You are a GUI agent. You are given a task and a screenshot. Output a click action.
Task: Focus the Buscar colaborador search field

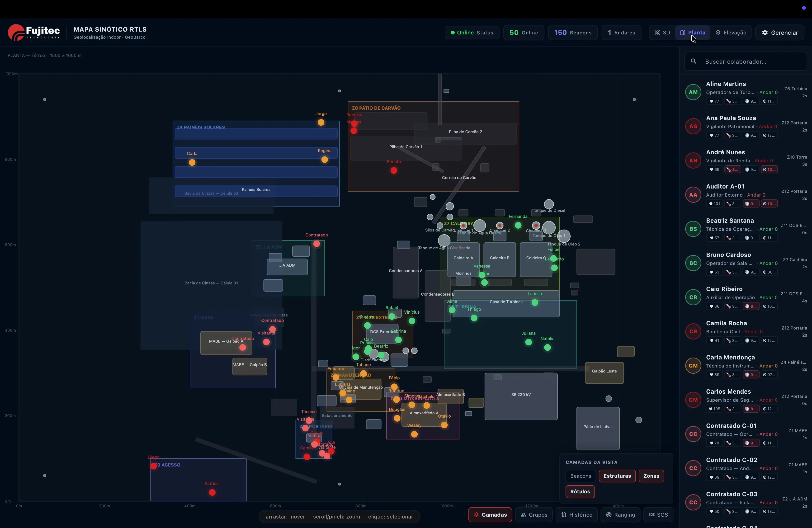point(746,61)
